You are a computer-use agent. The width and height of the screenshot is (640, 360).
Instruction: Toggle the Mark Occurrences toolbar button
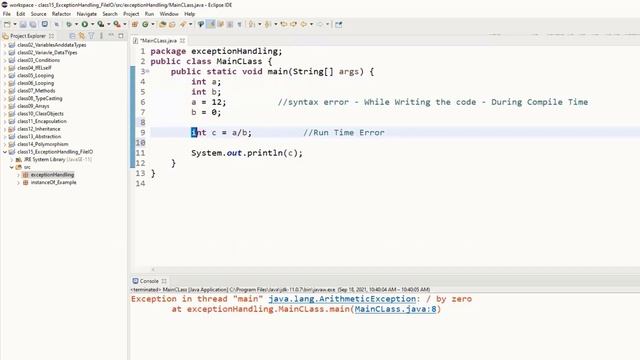(x=211, y=24)
